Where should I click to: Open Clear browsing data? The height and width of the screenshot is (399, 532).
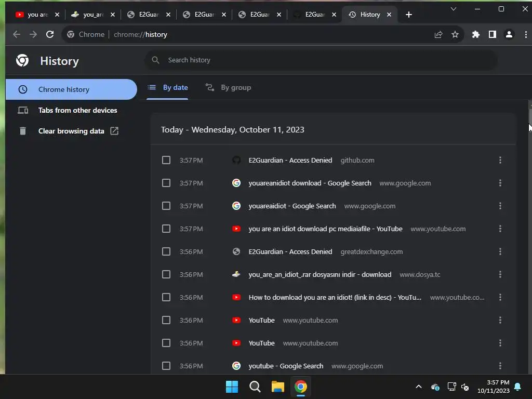tap(71, 131)
